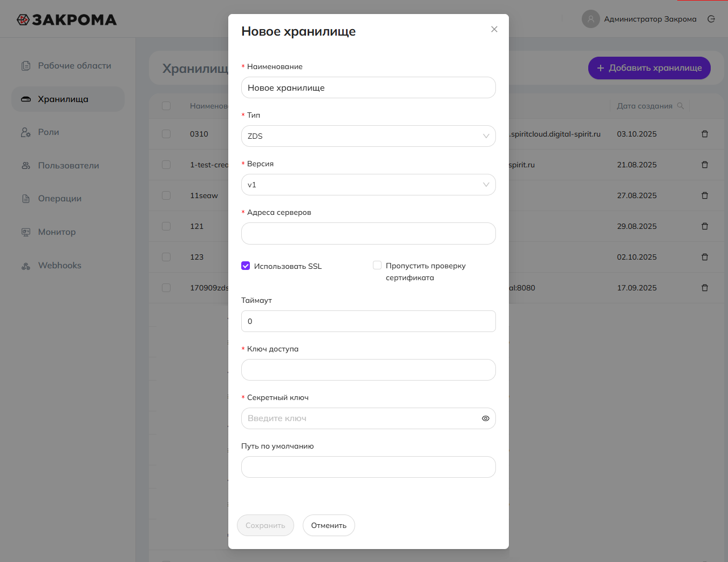728x562 pixels.
Task: Click the search icon beside Дата создания
Action: pyautogui.click(x=681, y=106)
